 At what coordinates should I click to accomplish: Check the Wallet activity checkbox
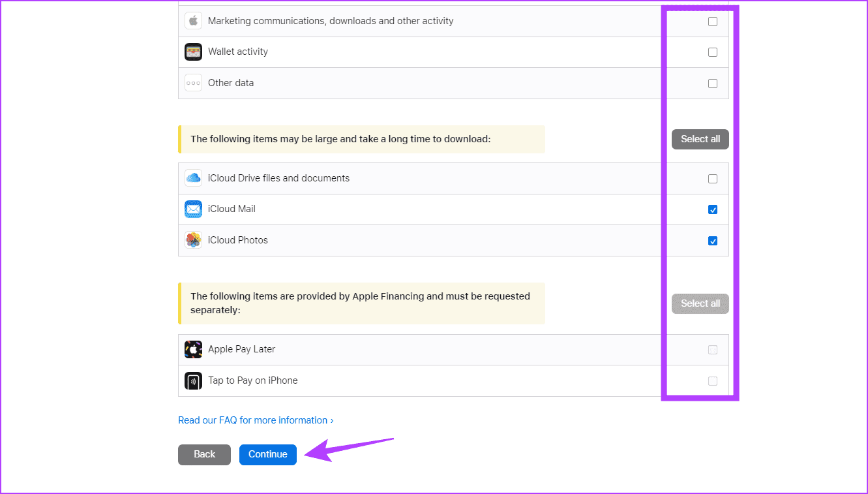point(713,52)
